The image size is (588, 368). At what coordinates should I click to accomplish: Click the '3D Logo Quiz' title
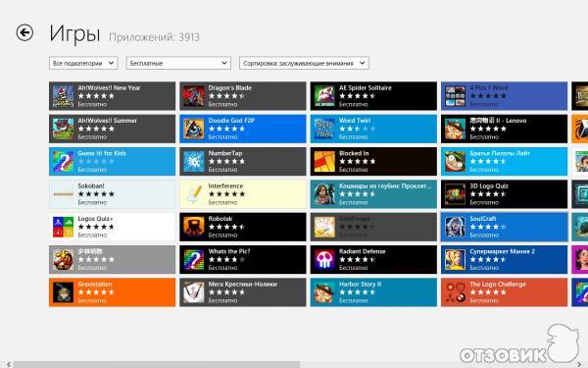[489, 185]
